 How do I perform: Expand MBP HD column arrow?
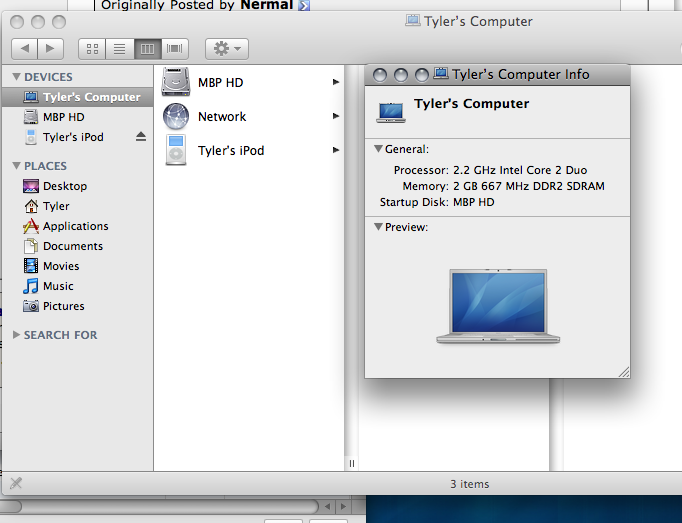tap(335, 82)
